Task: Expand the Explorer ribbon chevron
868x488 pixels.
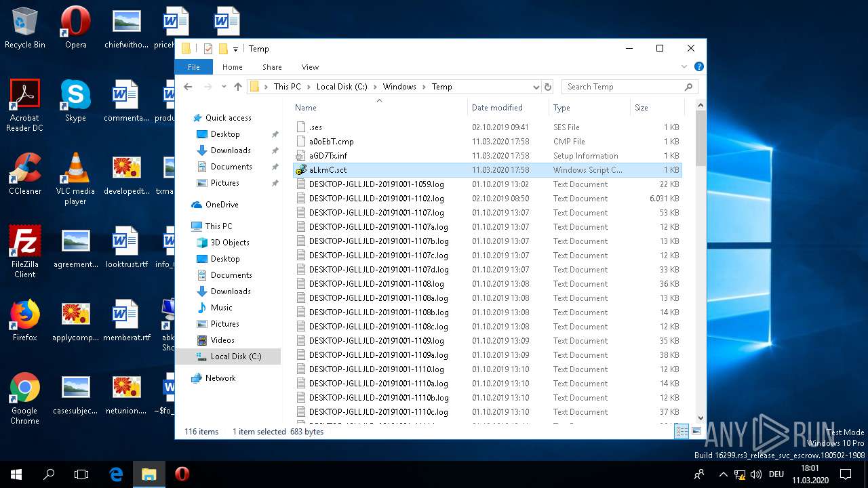Action: click(x=684, y=66)
